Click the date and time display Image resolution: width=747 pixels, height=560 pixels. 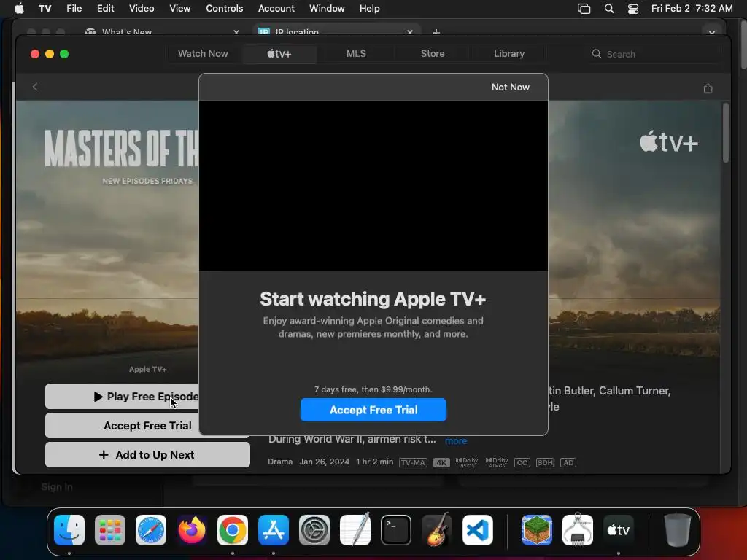[x=692, y=9]
